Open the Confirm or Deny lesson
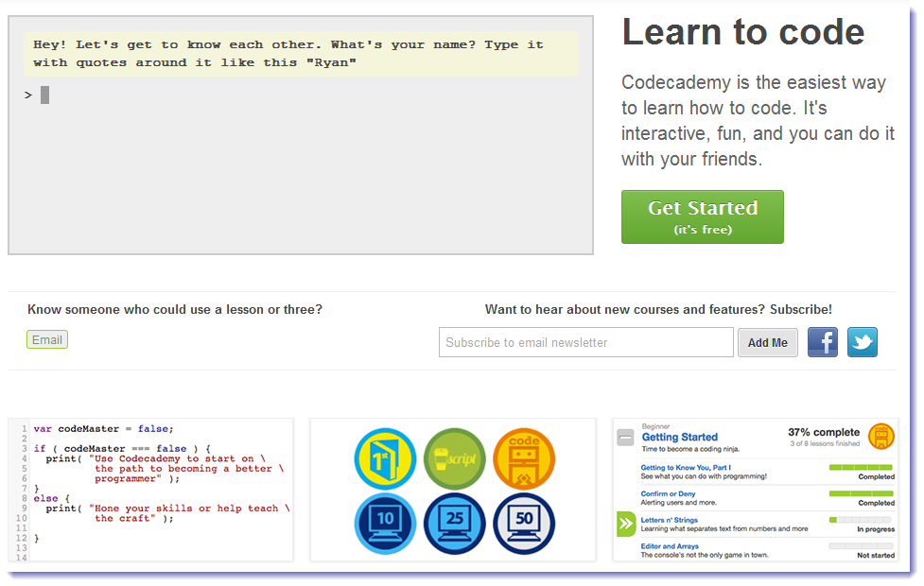The height and width of the screenshot is (586, 924). click(x=669, y=494)
